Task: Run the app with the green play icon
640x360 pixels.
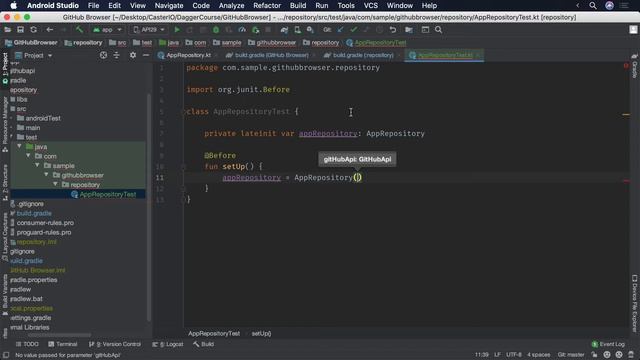Action: (x=177, y=30)
